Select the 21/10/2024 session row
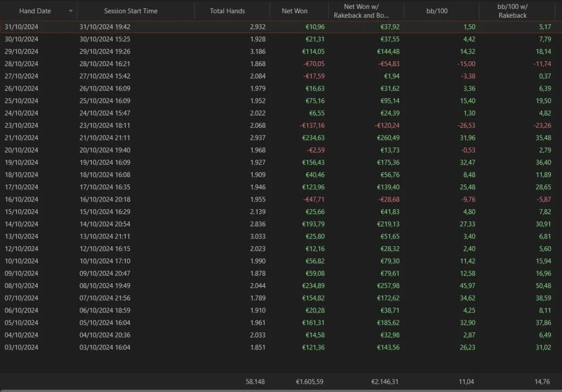The width and height of the screenshot is (562, 392). click(220, 138)
